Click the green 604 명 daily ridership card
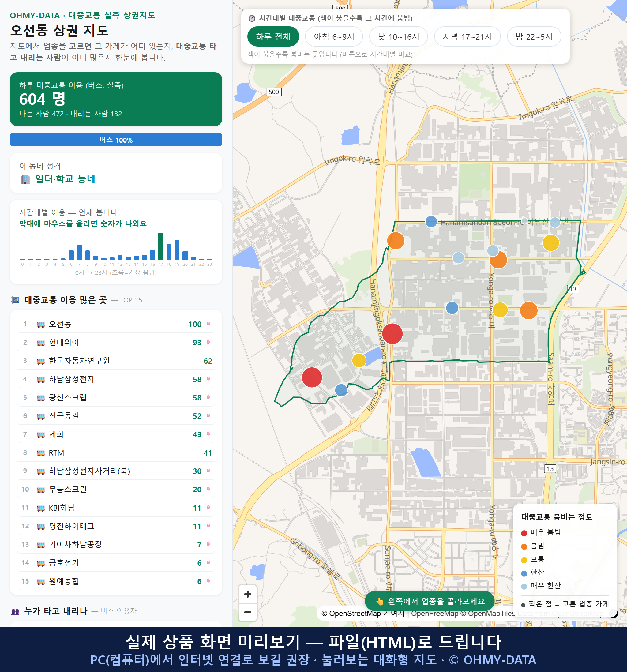This screenshot has width=627, height=672. click(x=116, y=99)
